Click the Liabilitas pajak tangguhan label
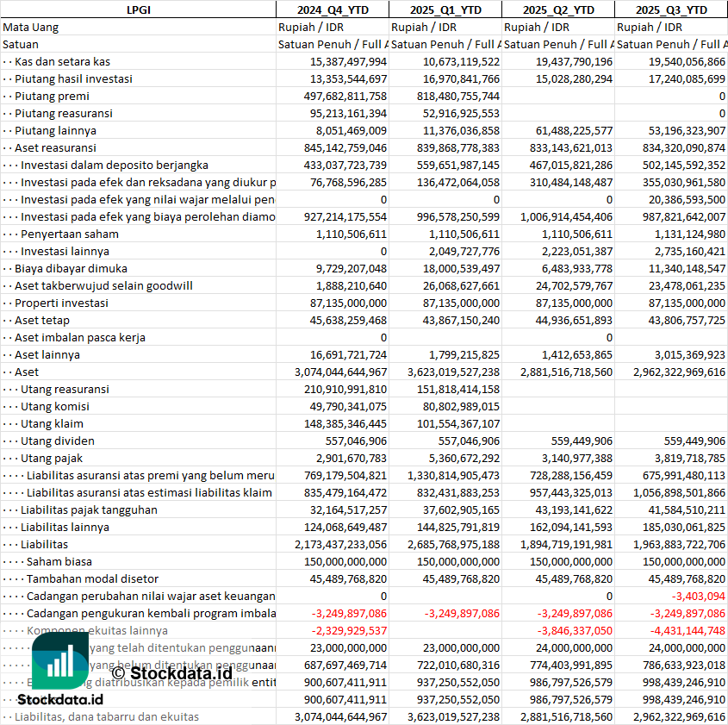The width and height of the screenshot is (728, 725). (89, 509)
